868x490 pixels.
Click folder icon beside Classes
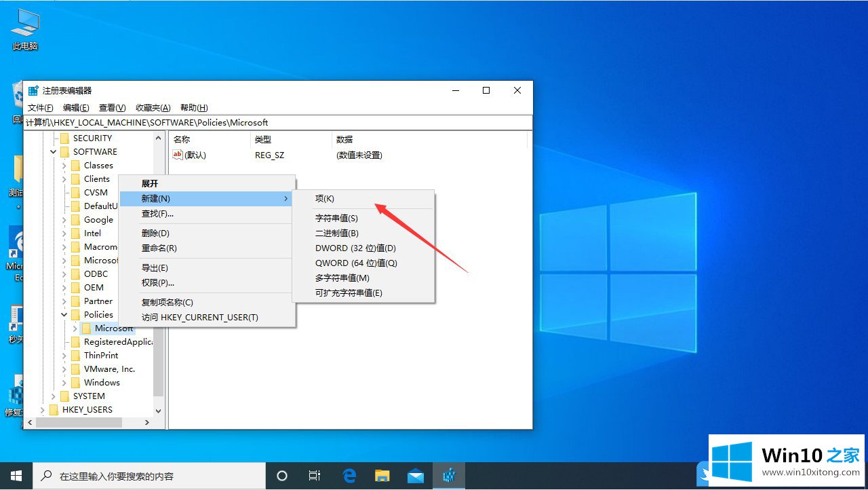tap(76, 165)
